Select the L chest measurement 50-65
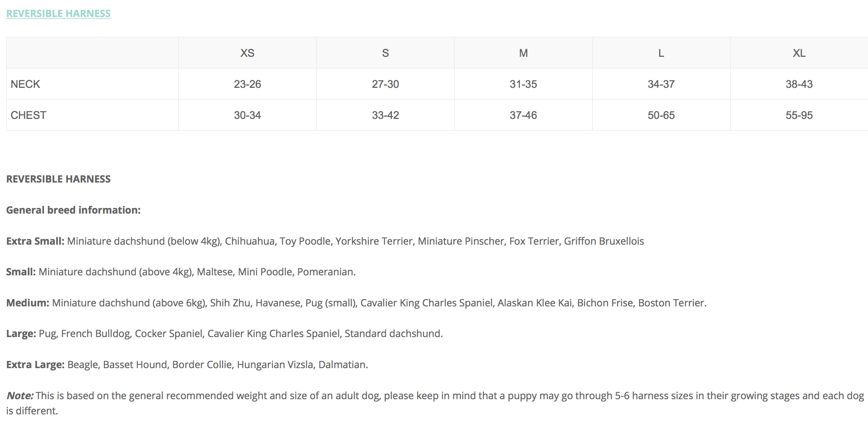The height and width of the screenshot is (431, 868). (661, 115)
